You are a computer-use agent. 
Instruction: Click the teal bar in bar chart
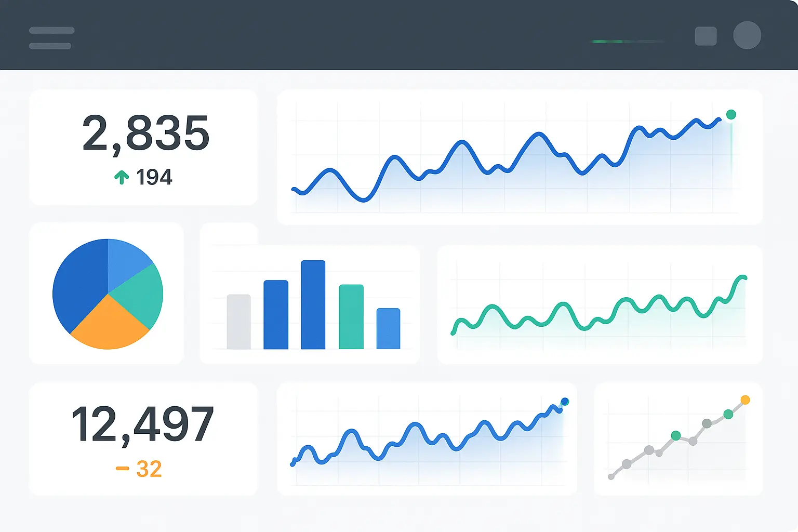(351, 316)
